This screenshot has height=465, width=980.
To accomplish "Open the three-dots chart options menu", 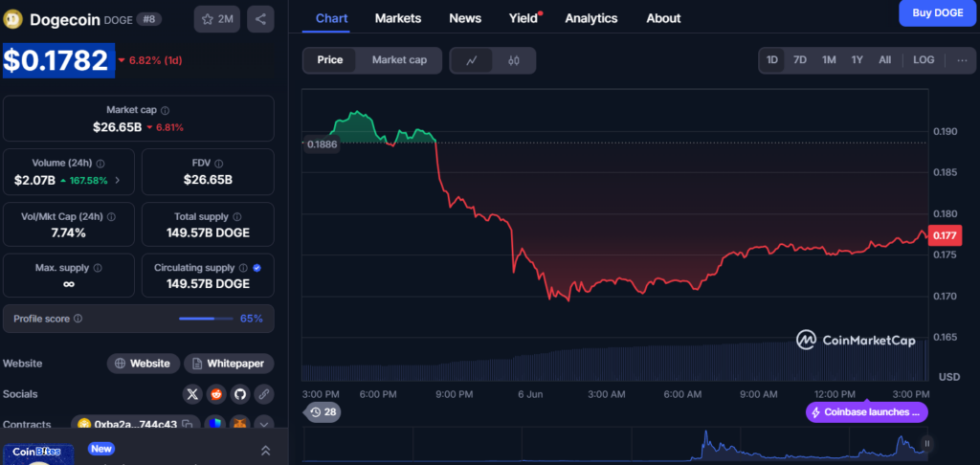I will (x=962, y=60).
